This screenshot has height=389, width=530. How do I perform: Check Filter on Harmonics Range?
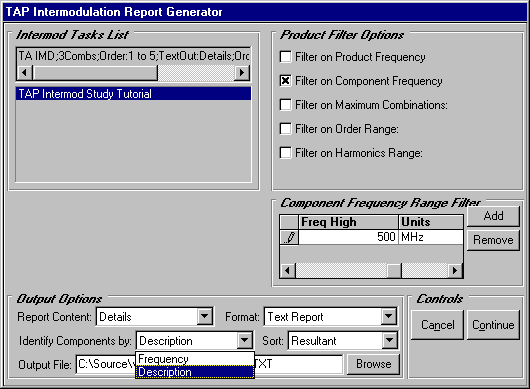(286, 153)
